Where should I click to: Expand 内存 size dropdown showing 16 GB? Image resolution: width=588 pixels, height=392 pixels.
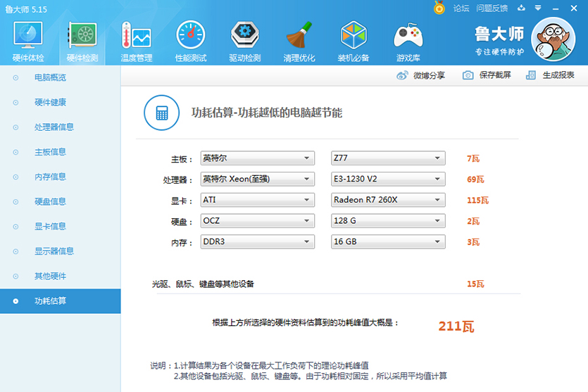click(388, 241)
